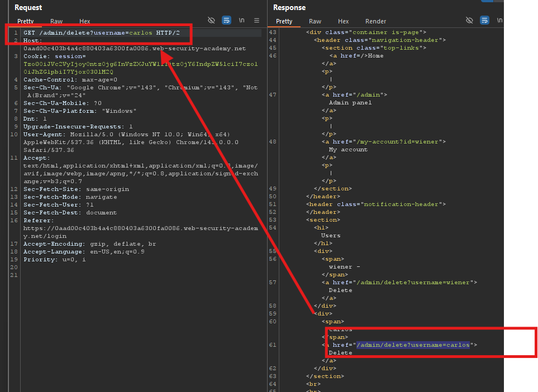Viewport: 538px width, 392px height.
Task: Click the 'Cache-Control: max-age=0' line
Action: (70, 79)
